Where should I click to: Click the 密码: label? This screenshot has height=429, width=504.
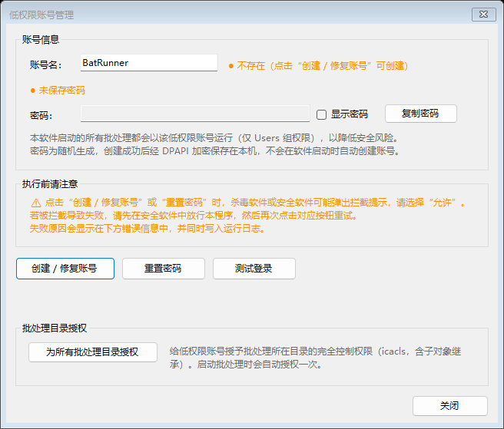pos(41,115)
